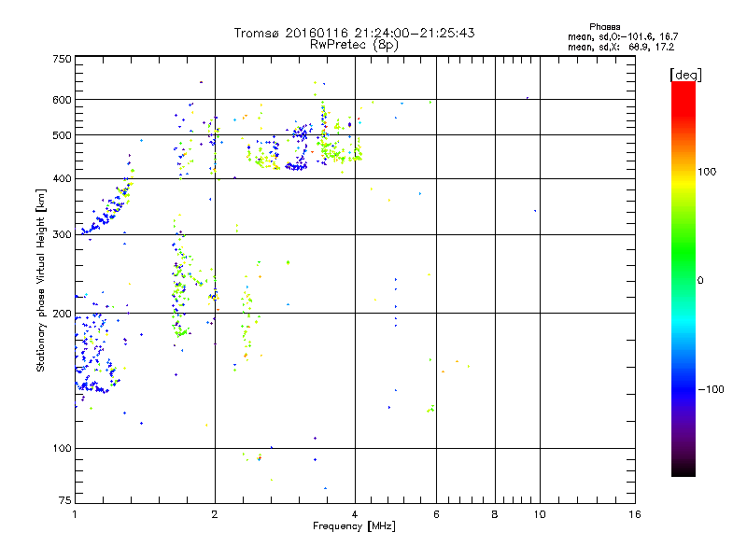Viewport: 747px width, 560px height.
Task: Click the plot title 'Tromsø 20160116 21:24:00-21:25:43'
Action: (354, 33)
